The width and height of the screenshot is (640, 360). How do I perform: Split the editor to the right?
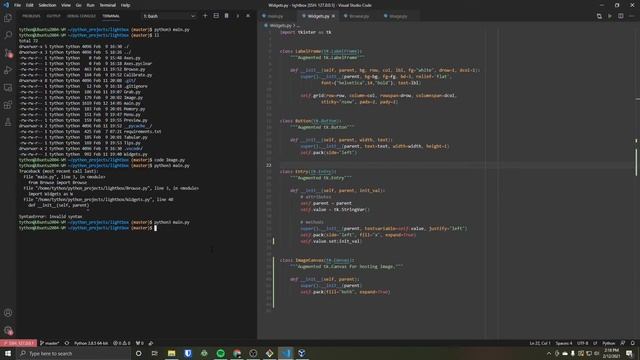(620, 16)
